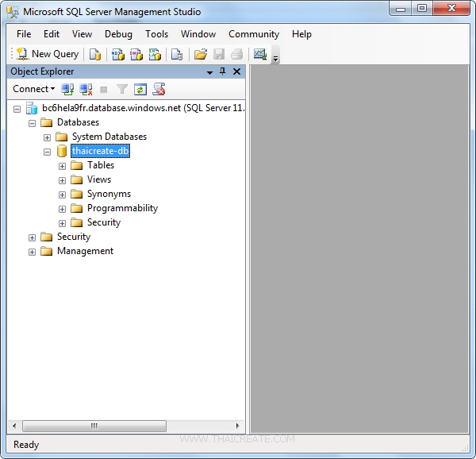The image size is (476, 459).
Task: Start an Analysis Services XMLA query
Action: coord(155,54)
